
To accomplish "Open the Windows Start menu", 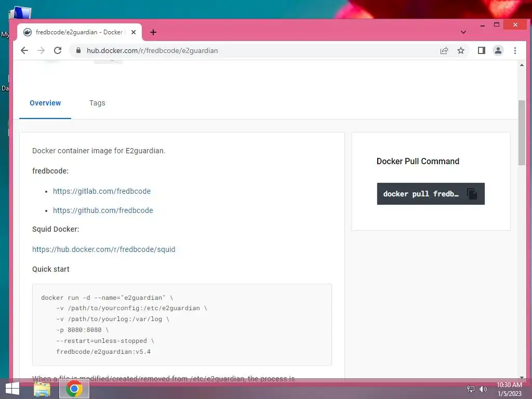I will (x=12, y=389).
